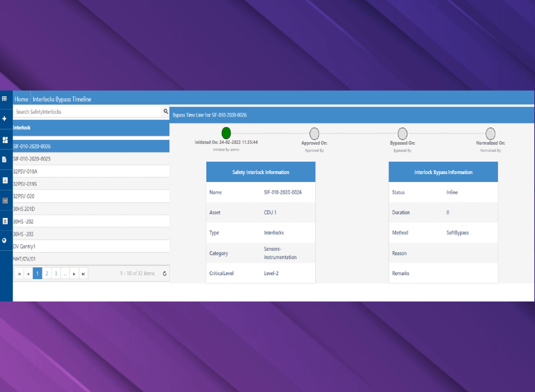Refresh the interlock list

click(x=164, y=274)
